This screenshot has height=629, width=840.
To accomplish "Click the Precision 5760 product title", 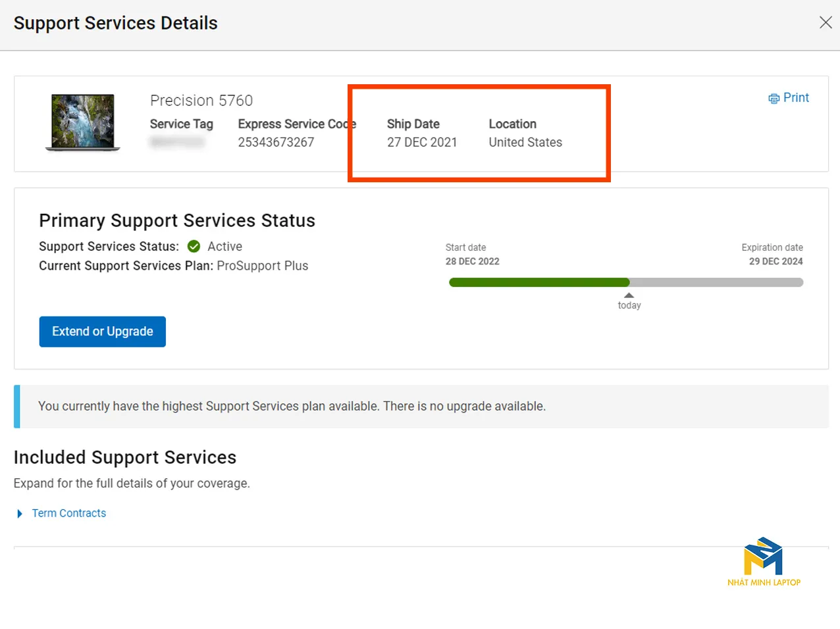I will click(x=201, y=101).
